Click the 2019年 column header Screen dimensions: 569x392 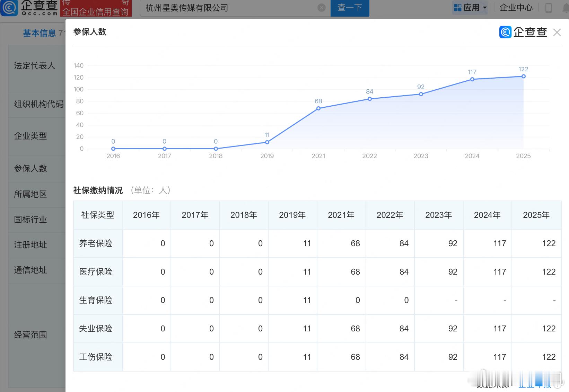pyautogui.click(x=292, y=215)
